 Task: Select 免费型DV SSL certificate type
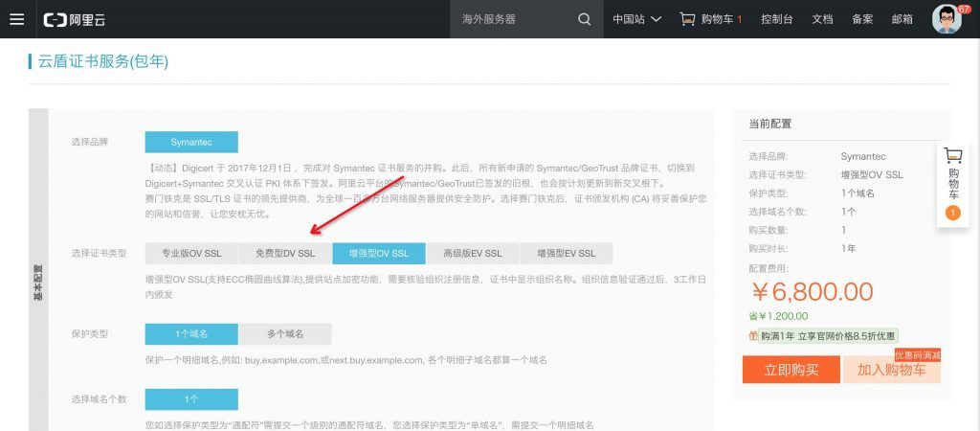[285, 254]
